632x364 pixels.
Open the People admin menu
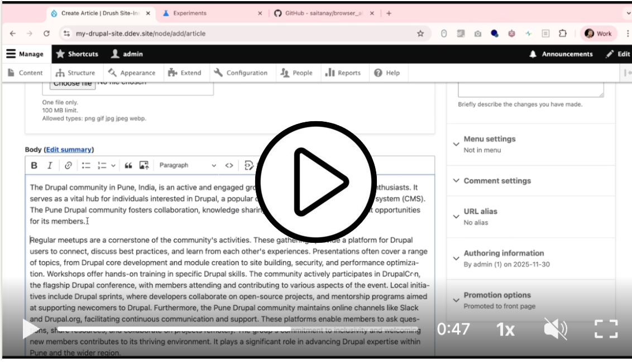coord(296,73)
